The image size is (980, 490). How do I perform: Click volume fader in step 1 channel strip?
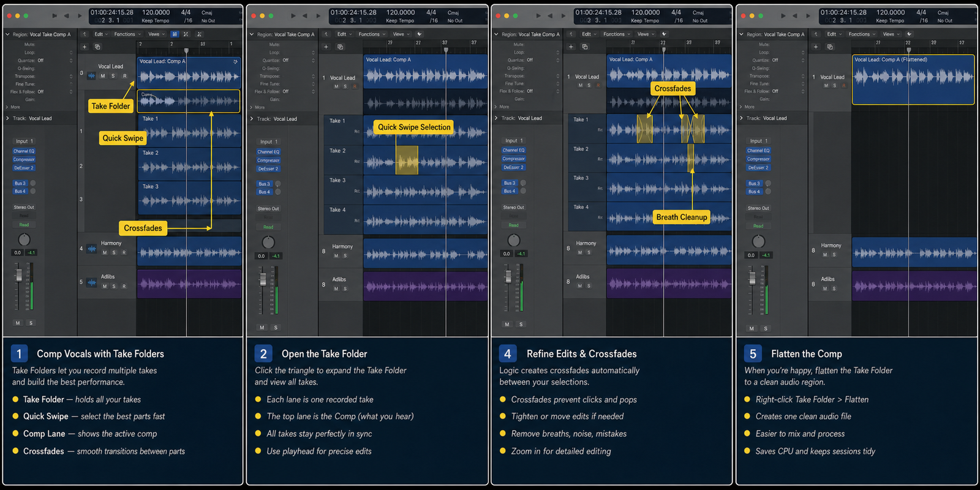pos(19,275)
